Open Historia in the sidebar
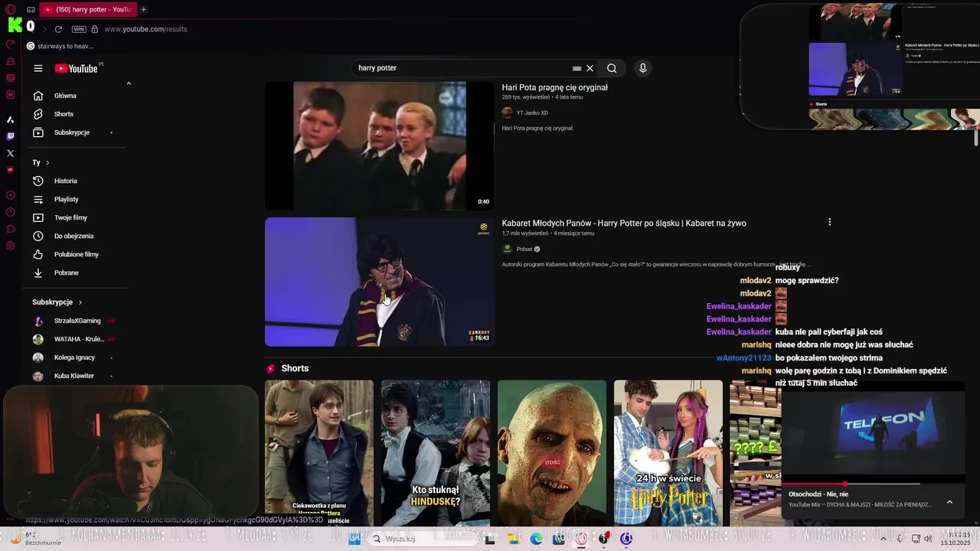The image size is (980, 551). (x=66, y=181)
